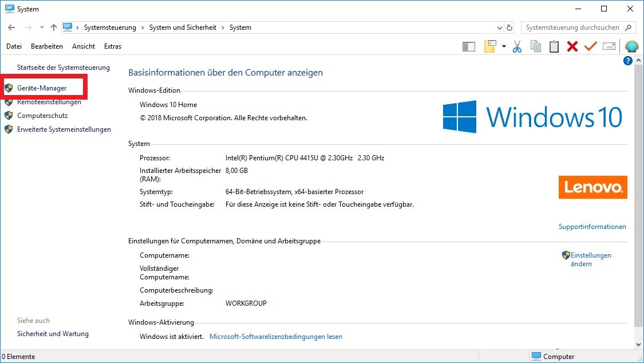Open folder options toolbar icon
The height and width of the screenshot is (363, 644).
(x=491, y=46)
